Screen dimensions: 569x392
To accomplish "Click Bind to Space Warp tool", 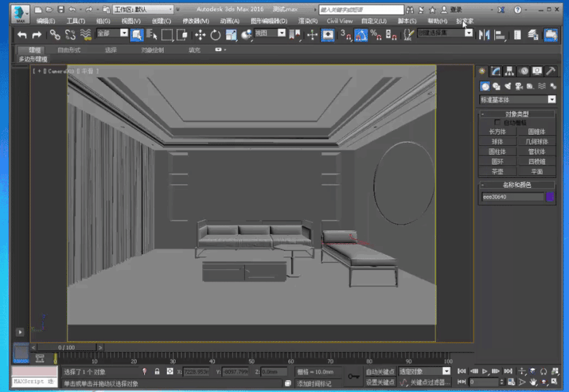I will click(85, 35).
